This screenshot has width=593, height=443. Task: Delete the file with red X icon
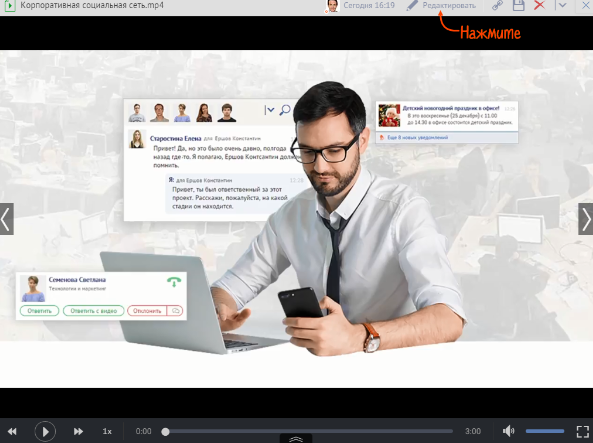click(539, 5)
